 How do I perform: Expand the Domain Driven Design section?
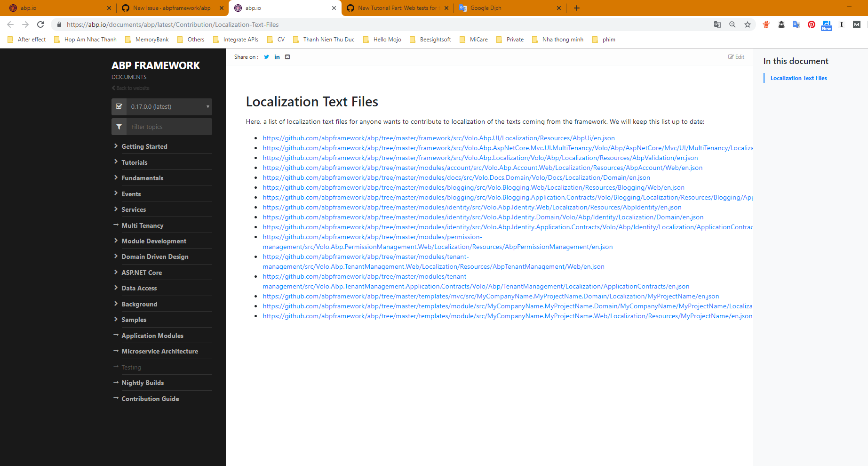[155, 257]
